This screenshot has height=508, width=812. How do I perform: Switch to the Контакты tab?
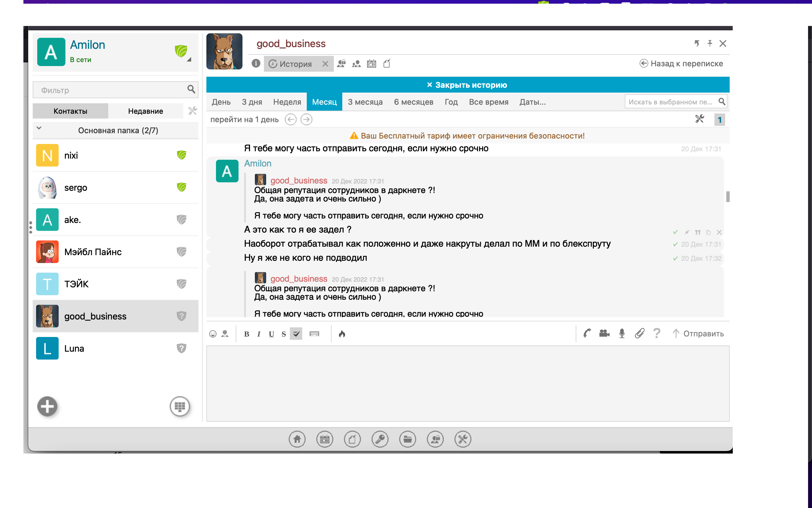tap(70, 111)
